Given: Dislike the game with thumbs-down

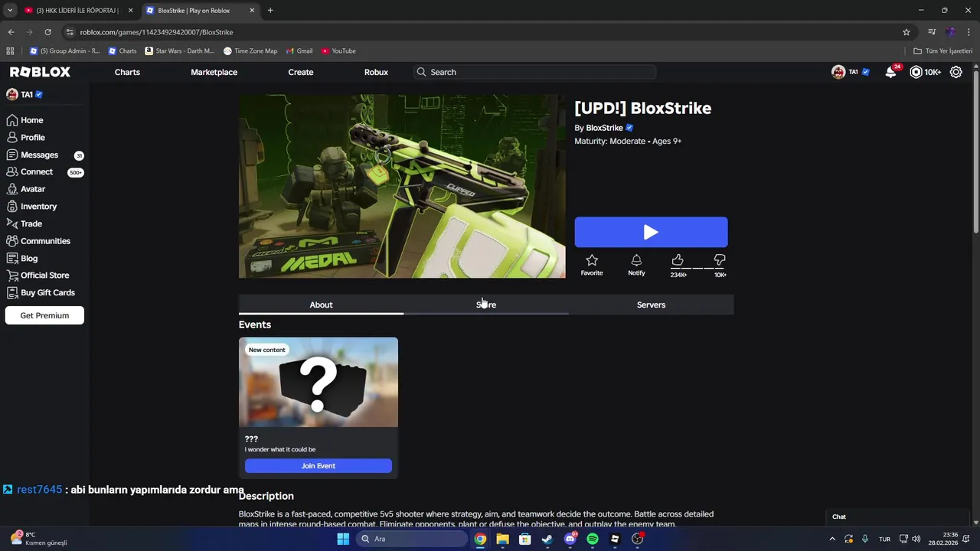Looking at the screenshot, I should point(720,260).
